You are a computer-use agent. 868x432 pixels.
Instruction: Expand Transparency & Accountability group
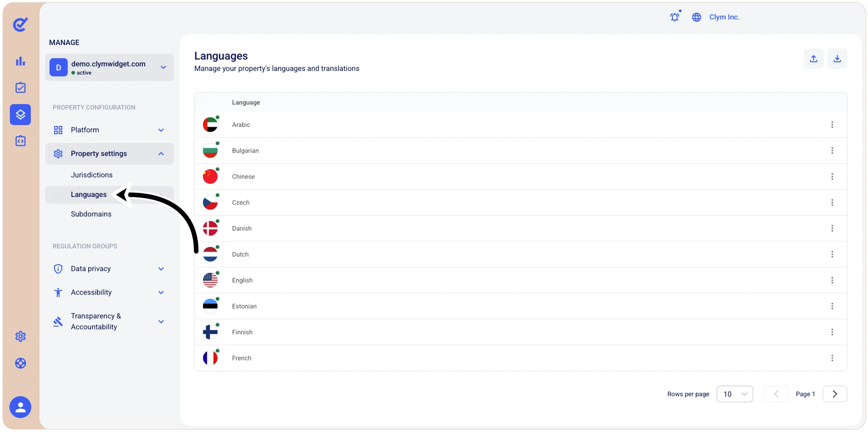click(x=109, y=321)
